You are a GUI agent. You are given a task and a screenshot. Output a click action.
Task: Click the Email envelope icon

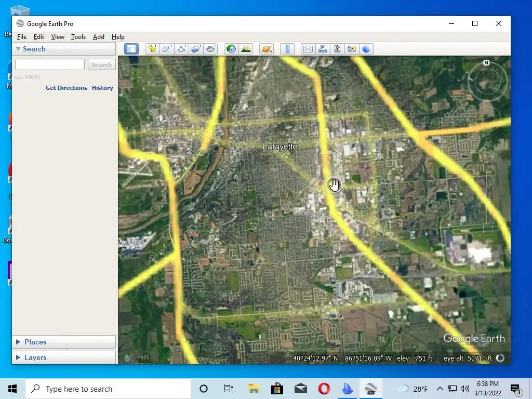(x=308, y=49)
